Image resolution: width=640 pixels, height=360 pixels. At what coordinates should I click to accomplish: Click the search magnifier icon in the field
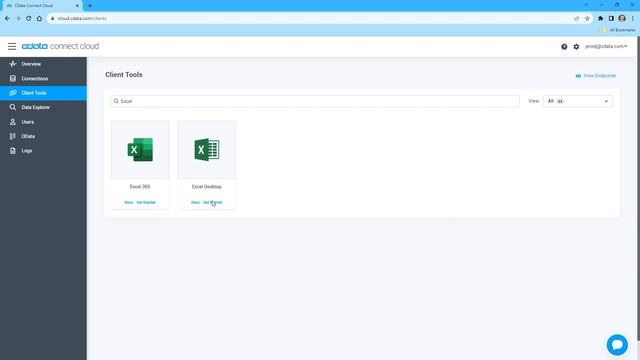[x=116, y=101]
